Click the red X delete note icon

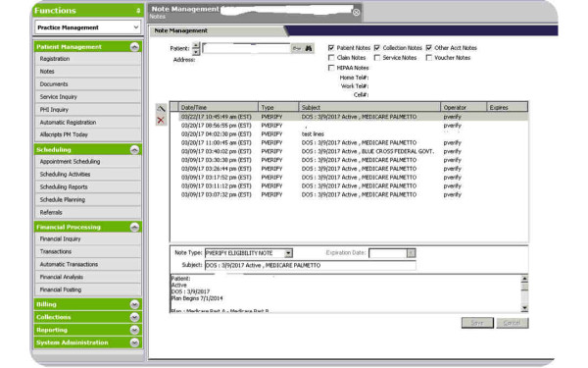pyautogui.click(x=161, y=120)
